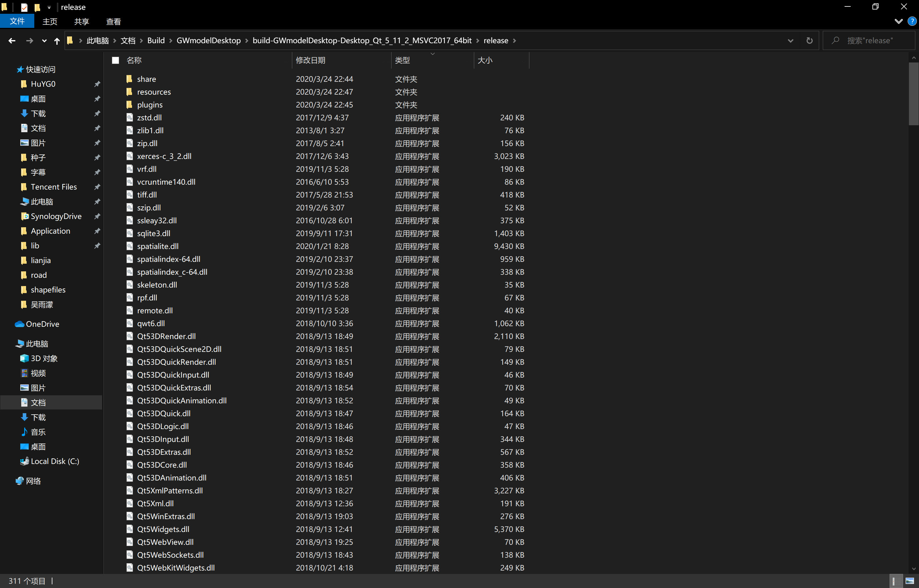The image size is (919, 588).
Task: Expand the ribbon with the chevron
Action: [x=898, y=21]
